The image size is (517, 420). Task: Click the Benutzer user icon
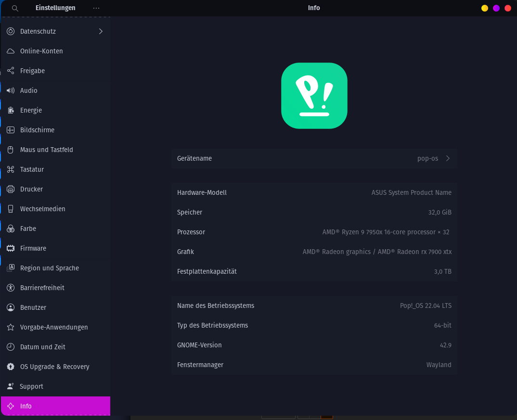(11, 308)
